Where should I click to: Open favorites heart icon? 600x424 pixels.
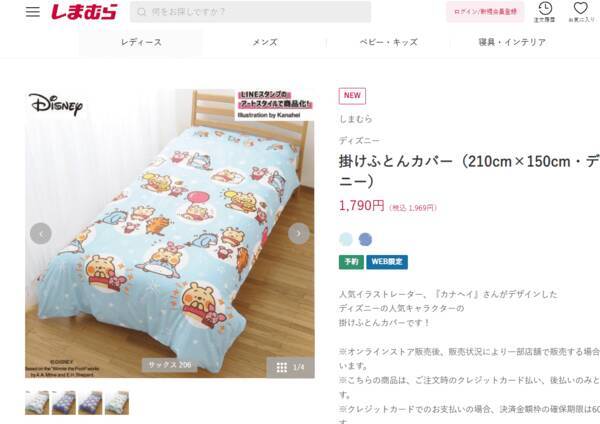click(580, 12)
